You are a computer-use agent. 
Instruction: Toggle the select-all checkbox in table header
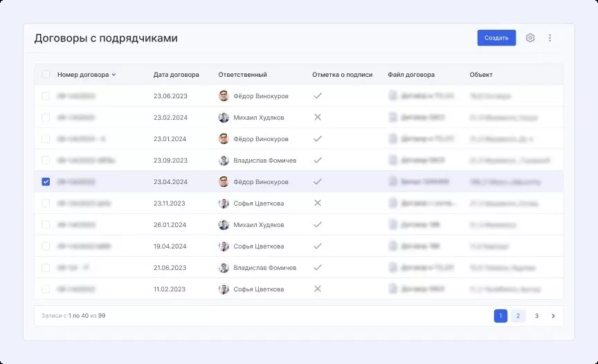point(46,75)
